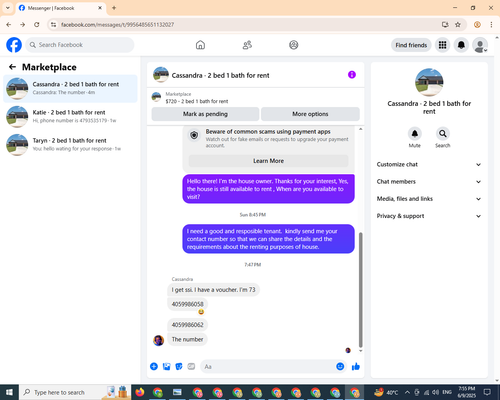The image size is (500, 400).
Task: Attach a photo using the image icon
Action: coord(166,367)
